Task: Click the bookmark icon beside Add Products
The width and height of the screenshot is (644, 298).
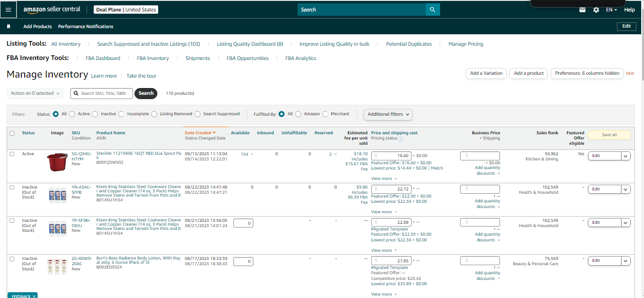Action: pos(9,27)
